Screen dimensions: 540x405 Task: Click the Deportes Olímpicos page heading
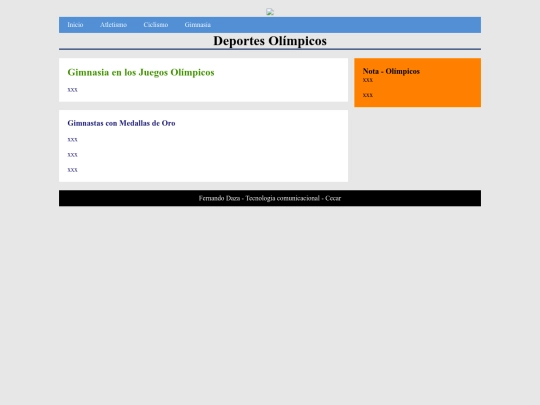270,41
